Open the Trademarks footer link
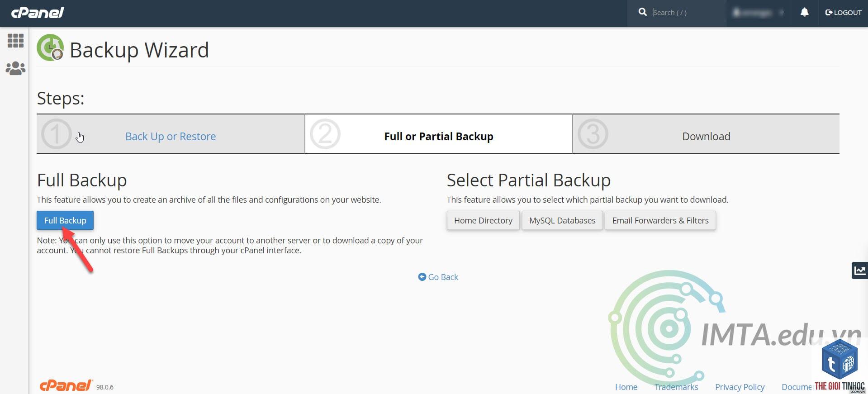This screenshot has width=868, height=394. point(676,387)
